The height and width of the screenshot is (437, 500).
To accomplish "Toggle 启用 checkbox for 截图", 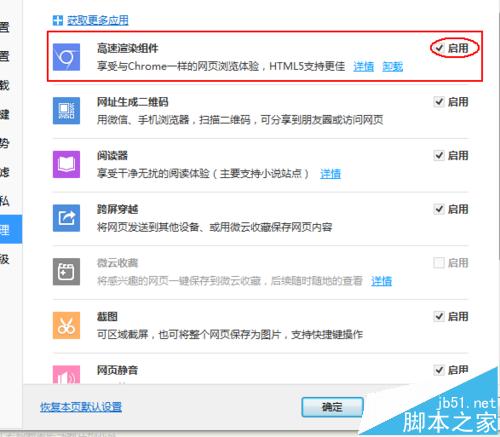I will click(439, 316).
